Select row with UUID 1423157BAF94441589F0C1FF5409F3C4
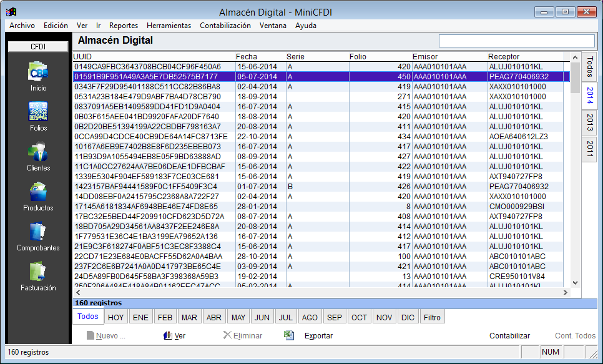 (321, 187)
